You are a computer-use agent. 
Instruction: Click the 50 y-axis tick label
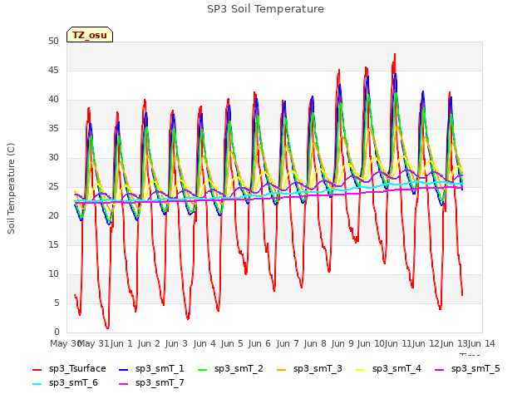point(53,41)
